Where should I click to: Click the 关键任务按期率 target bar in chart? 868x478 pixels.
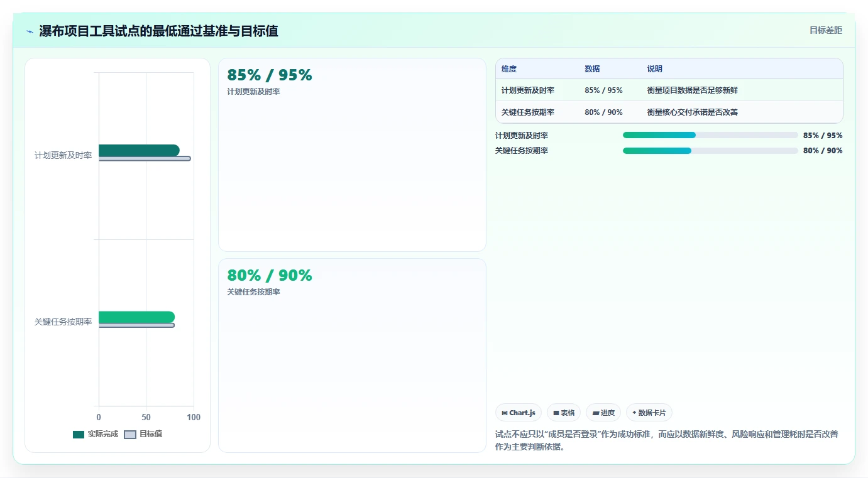click(136, 325)
